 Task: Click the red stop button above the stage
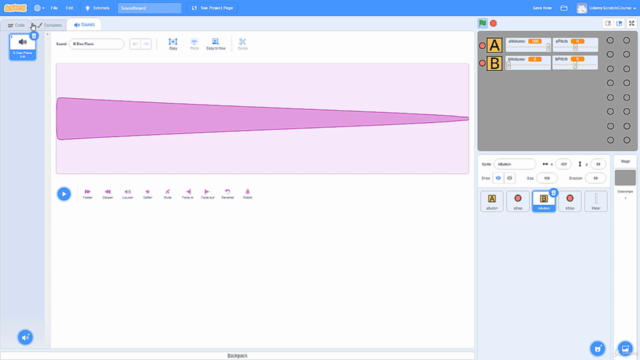coord(493,23)
